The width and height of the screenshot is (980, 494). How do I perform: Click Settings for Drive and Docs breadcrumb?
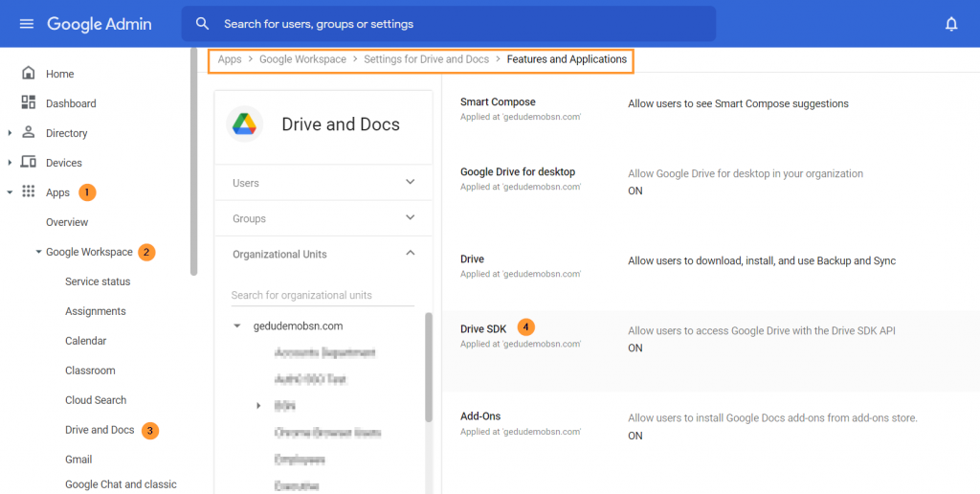coord(426,59)
